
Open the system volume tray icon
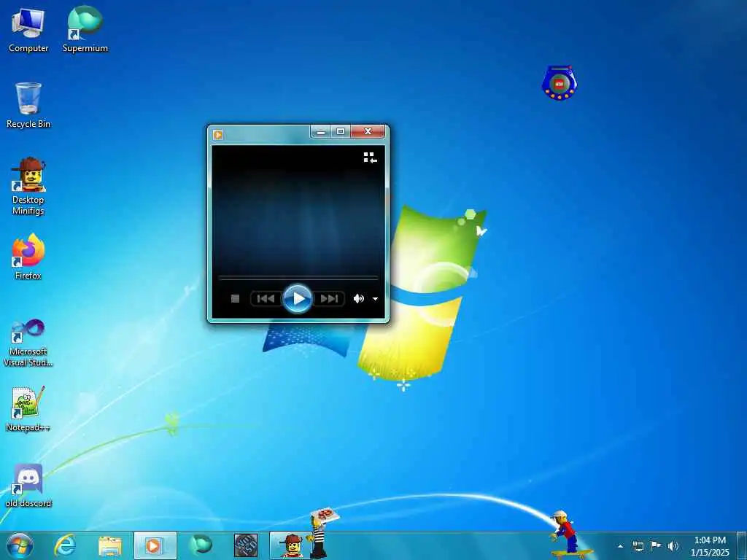(x=673, y=546)
